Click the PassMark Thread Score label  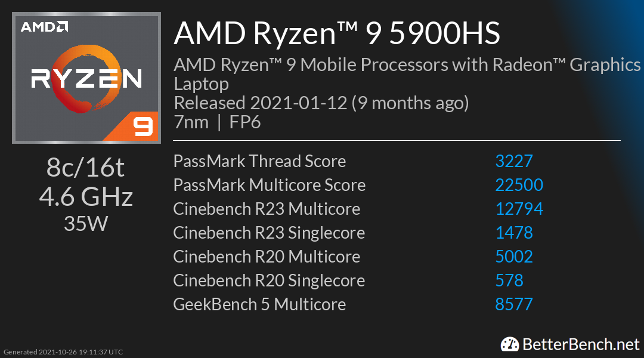(259, 161)
